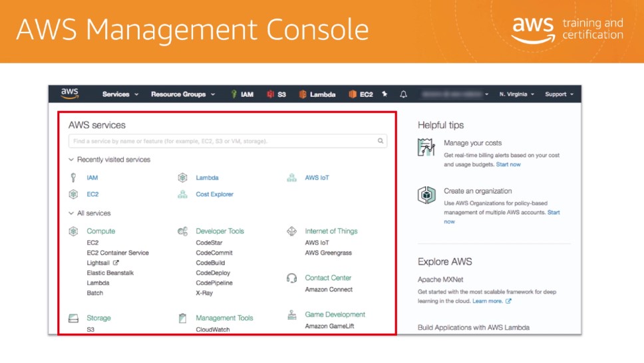The height and width of the screenshot is (363, 644).
Task: Select S3 under Storage
Action: tap(90, 329)
